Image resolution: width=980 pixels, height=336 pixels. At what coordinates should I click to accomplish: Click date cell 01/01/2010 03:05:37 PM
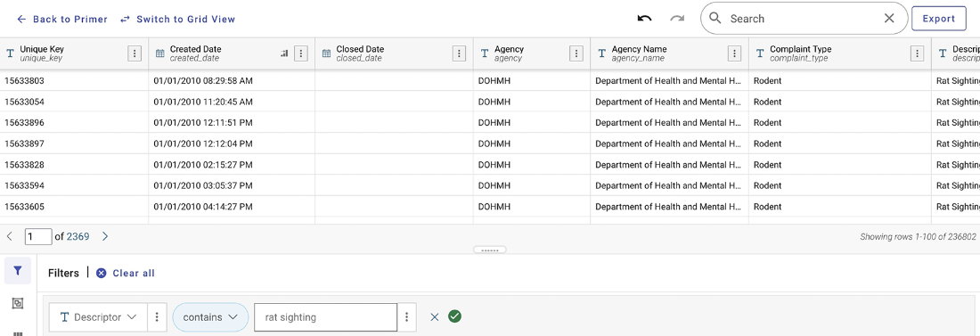[x=232, y=186]
